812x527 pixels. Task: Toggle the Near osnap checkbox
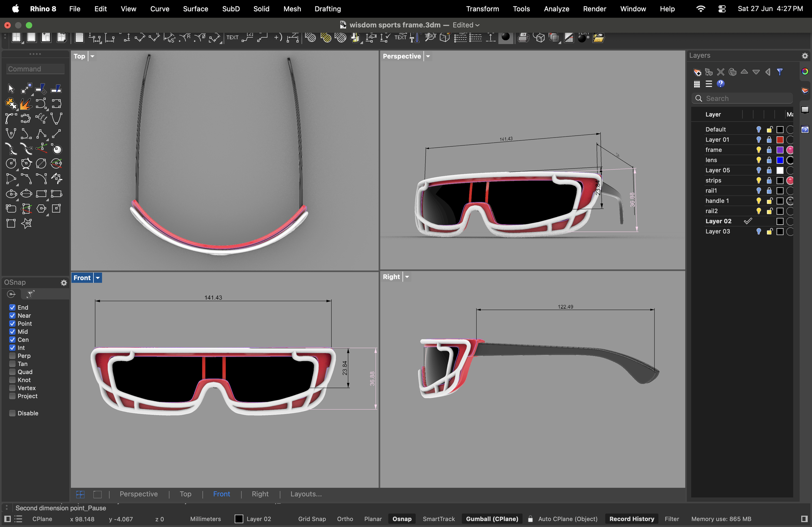12,316
